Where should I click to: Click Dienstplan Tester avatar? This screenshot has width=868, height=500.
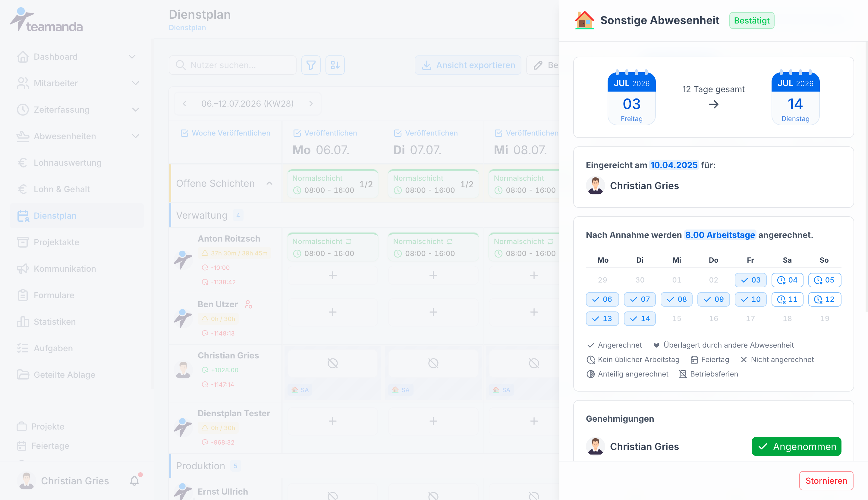[x=183, y=427]
